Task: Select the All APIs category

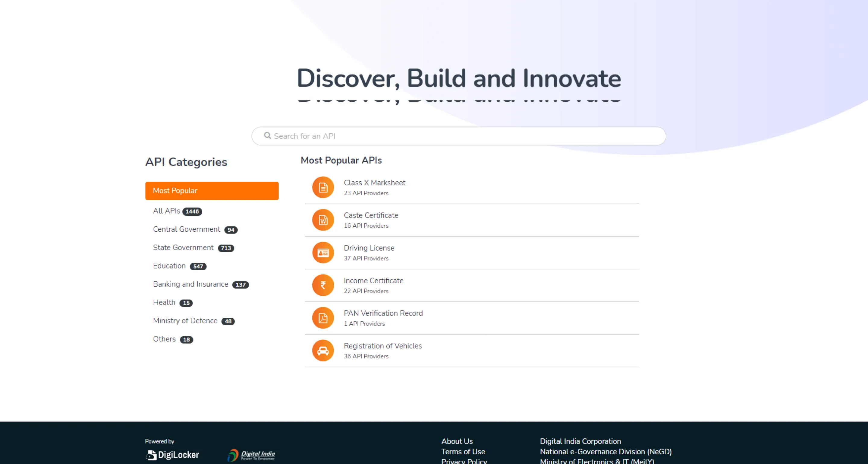Action: click(x=166, y=211)
